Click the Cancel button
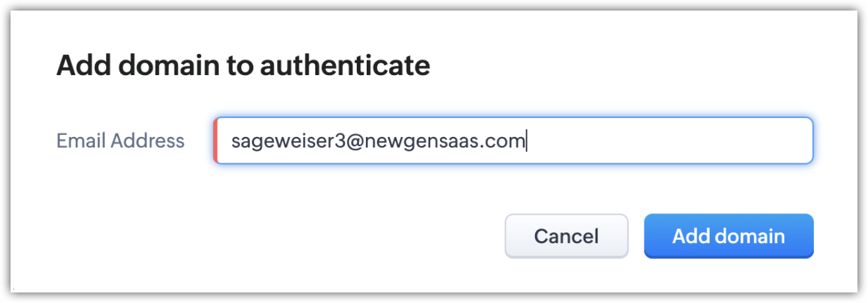This screenshot has height=303, width=868. coord(566,236)
